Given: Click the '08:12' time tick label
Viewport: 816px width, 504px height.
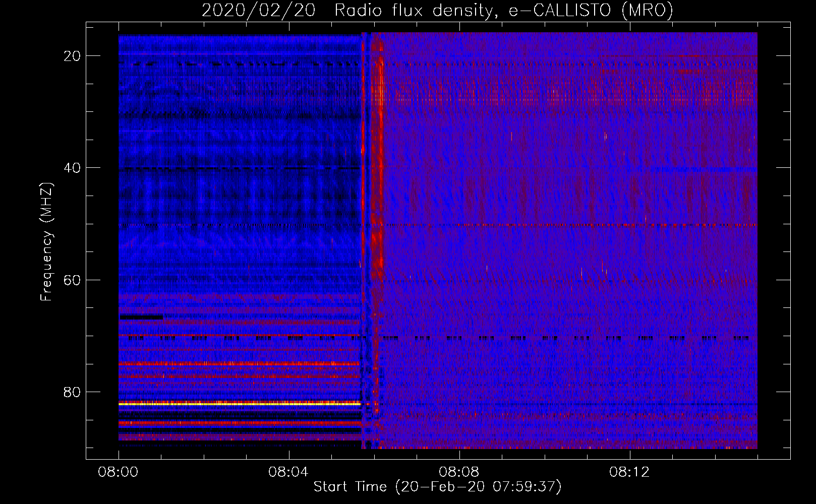Looking at the screenshot, I should click(x=629, y=472).
